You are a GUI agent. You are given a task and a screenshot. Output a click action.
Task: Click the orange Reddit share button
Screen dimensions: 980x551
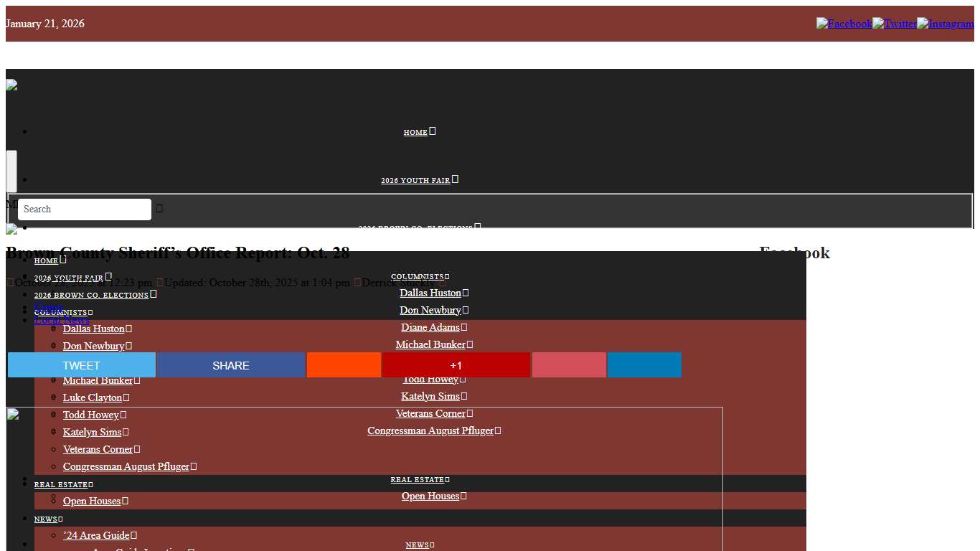click(x=344, y=365)
